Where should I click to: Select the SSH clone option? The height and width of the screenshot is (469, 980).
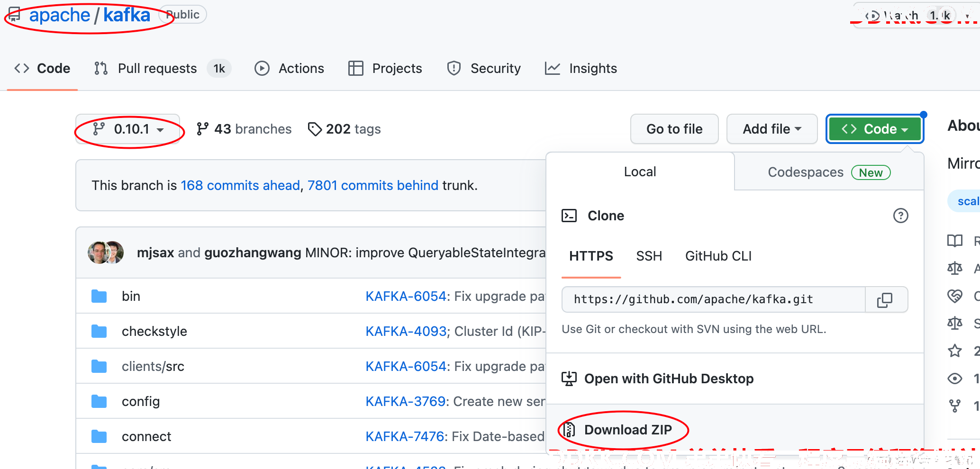(649, 256)
